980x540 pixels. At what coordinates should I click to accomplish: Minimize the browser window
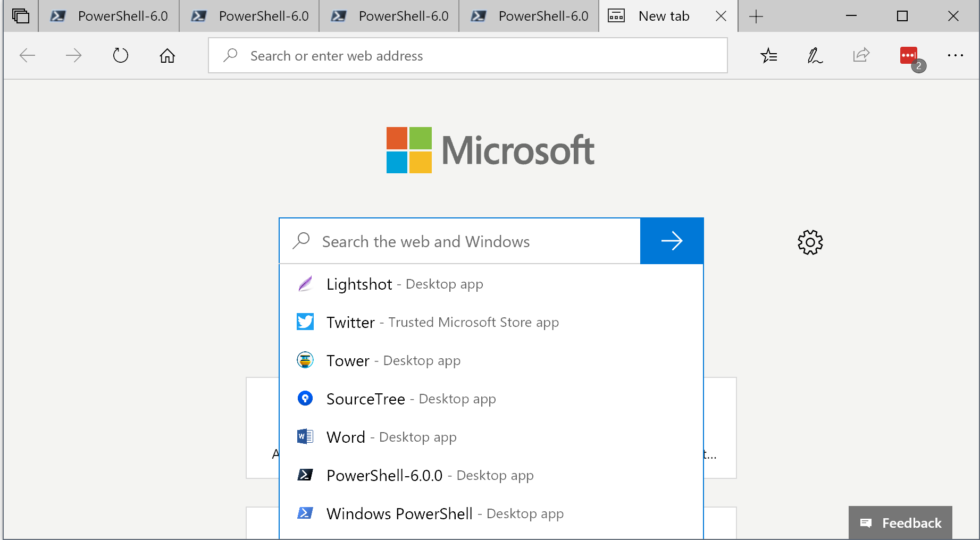(x=851, y=16)
